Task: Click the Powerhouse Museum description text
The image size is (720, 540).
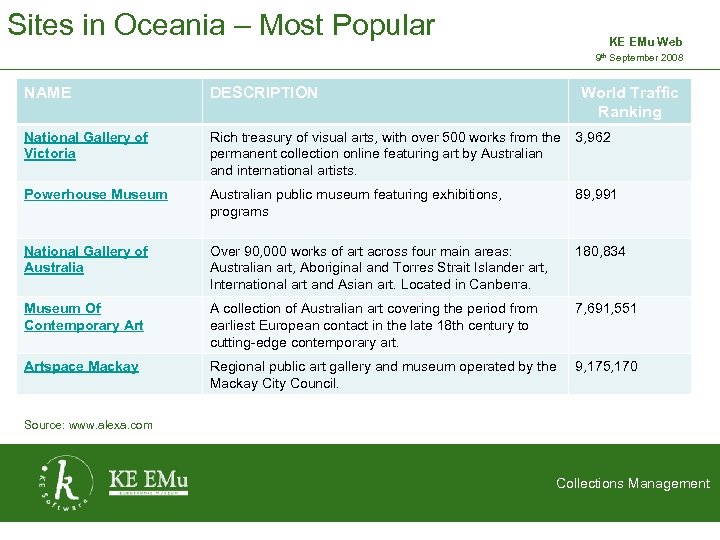Action: [x=356, y=203]
